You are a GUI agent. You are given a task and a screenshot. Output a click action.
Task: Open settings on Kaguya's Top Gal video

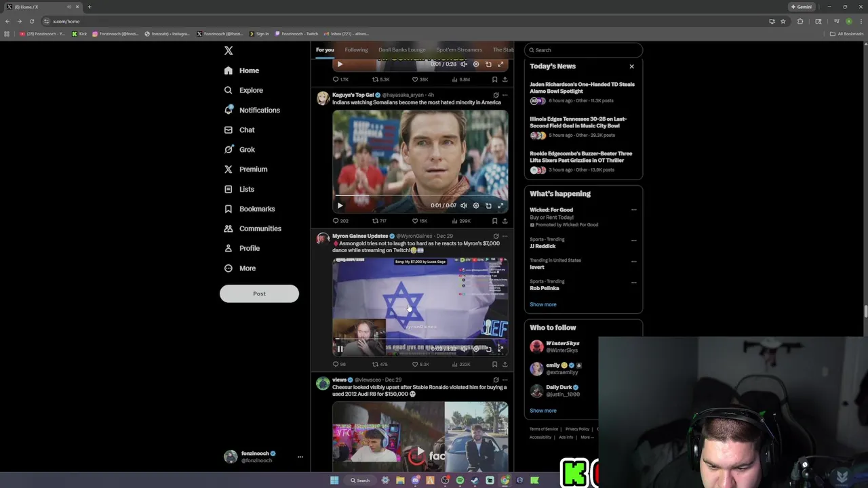coord(476,205)
